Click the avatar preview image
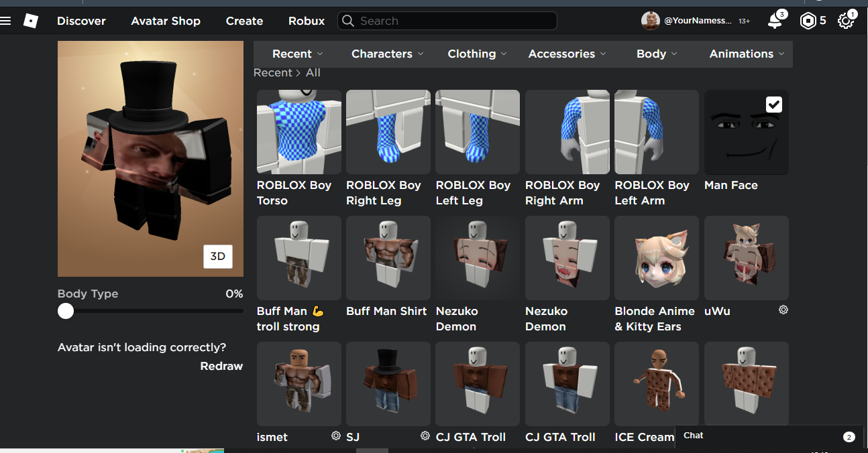The width and height of the screenshot is (868, 453). coord(150,159)
